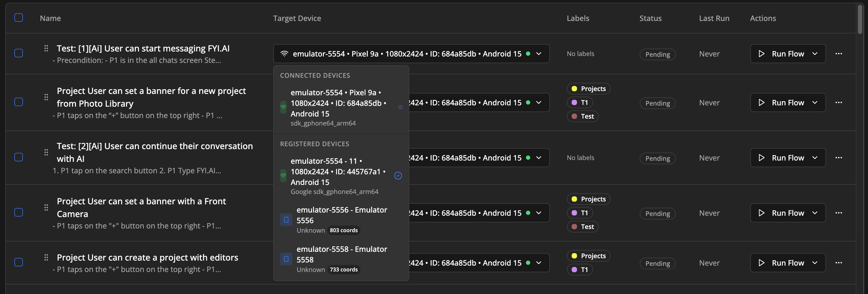The height and width of the screenshot is (294, 868).
Task: Click the Test label in 'Front Camera' row
Action: coord(583,226)
